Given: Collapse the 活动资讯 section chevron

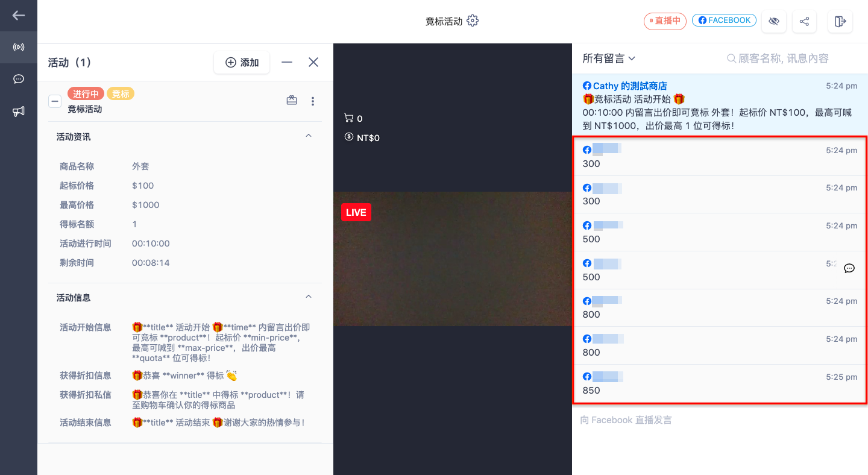Looking at the screenshot, I should coord(309,136).
